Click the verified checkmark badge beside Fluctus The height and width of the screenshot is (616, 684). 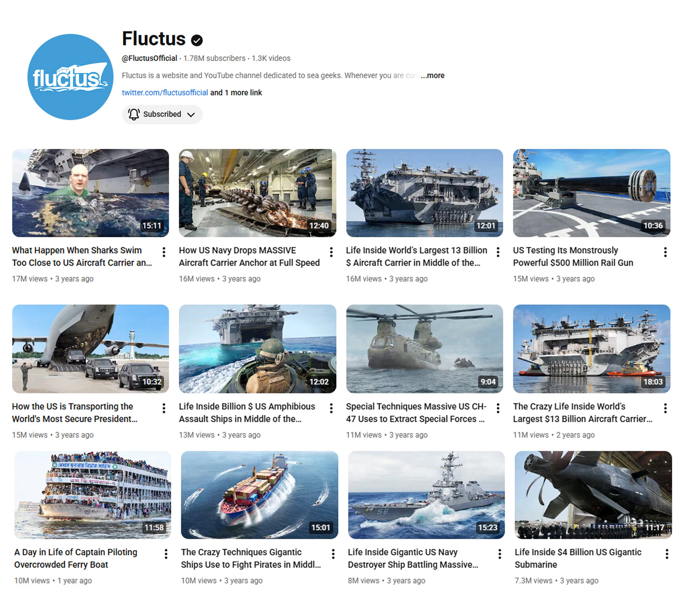[197, 41]
